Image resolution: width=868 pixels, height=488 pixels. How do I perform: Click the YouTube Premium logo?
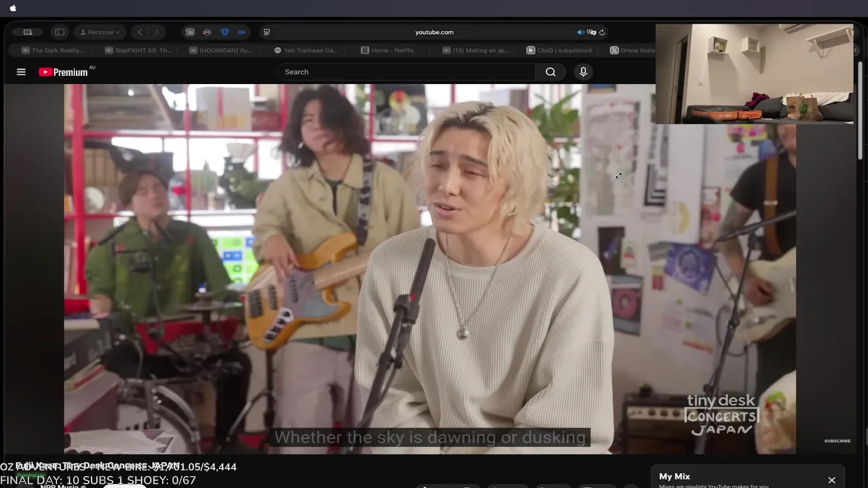tap(64, 72)
